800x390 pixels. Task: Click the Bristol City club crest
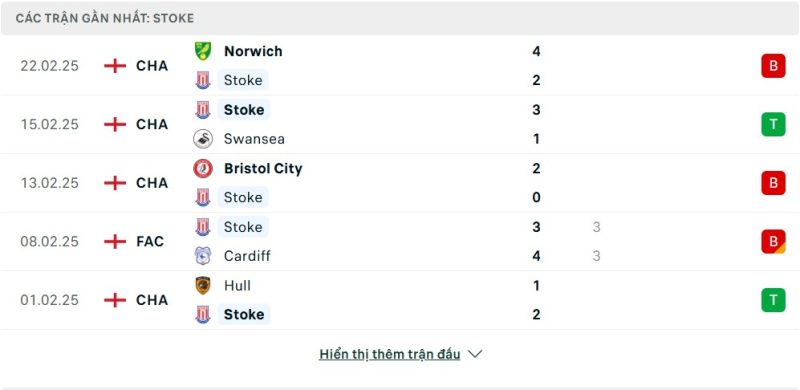pos(203,168)
